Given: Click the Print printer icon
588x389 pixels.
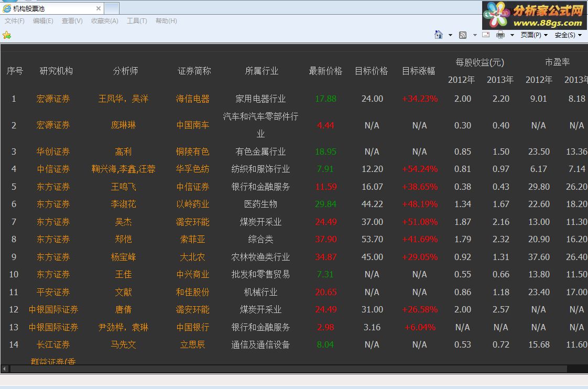Looking at the screenshot, I should point(500,35).
